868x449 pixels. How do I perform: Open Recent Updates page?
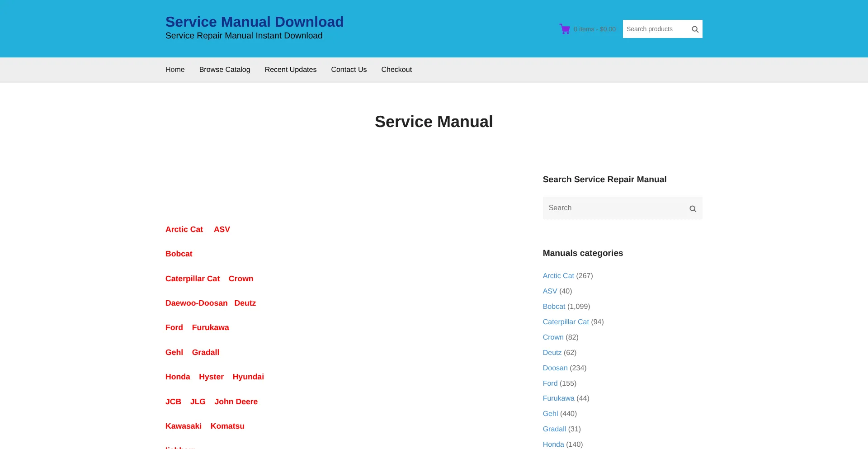(290, 70)
